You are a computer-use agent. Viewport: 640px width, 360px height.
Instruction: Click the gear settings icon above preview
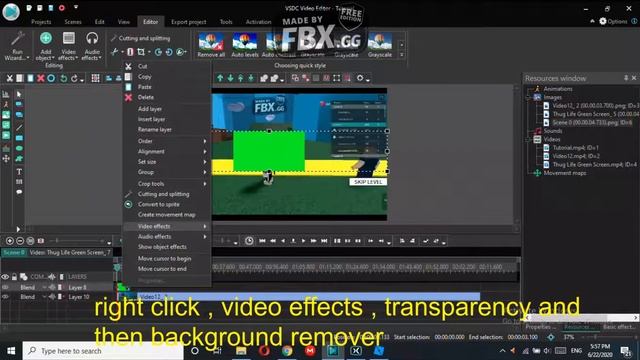point(360,78)
